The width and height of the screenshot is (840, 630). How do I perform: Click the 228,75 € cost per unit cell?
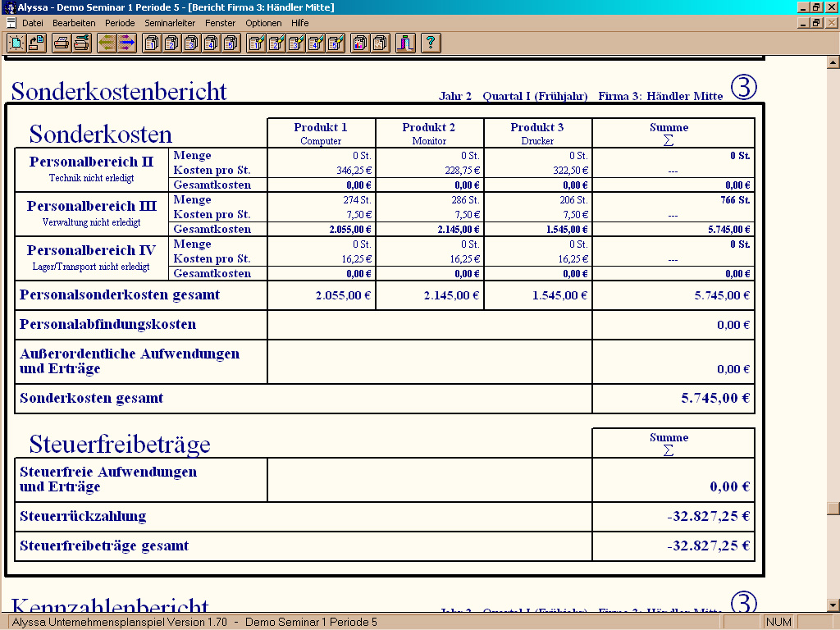pos(463,171)
